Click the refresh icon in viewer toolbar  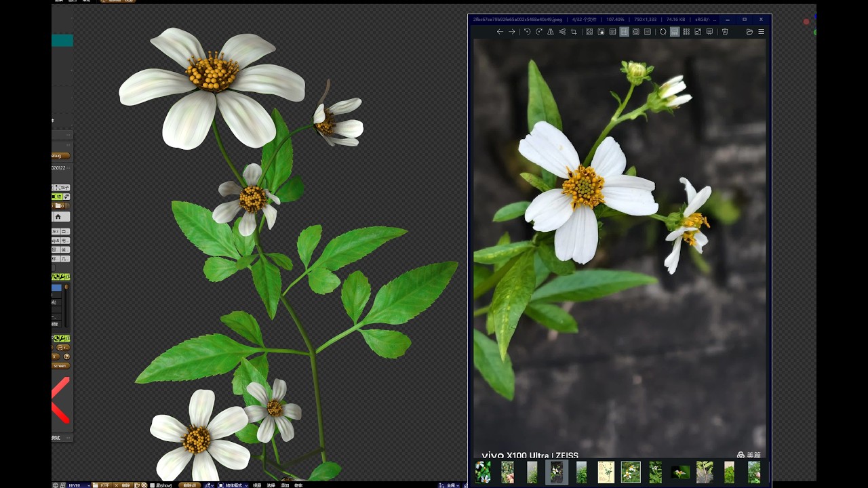pyautogui.click(x=663, y=32)
